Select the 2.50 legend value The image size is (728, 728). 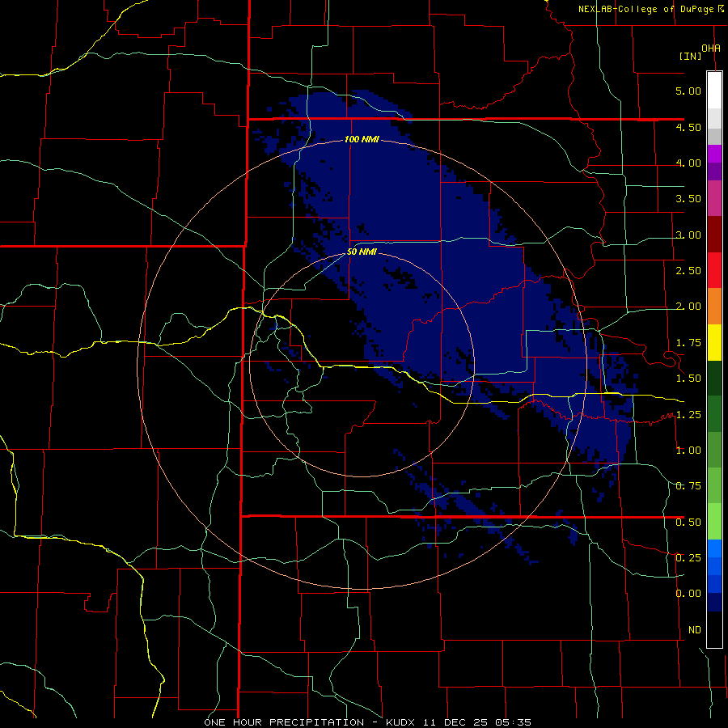688,271
